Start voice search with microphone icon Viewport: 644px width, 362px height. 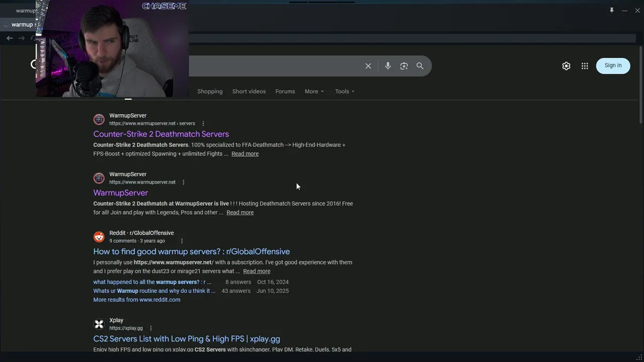pos(388,66)
